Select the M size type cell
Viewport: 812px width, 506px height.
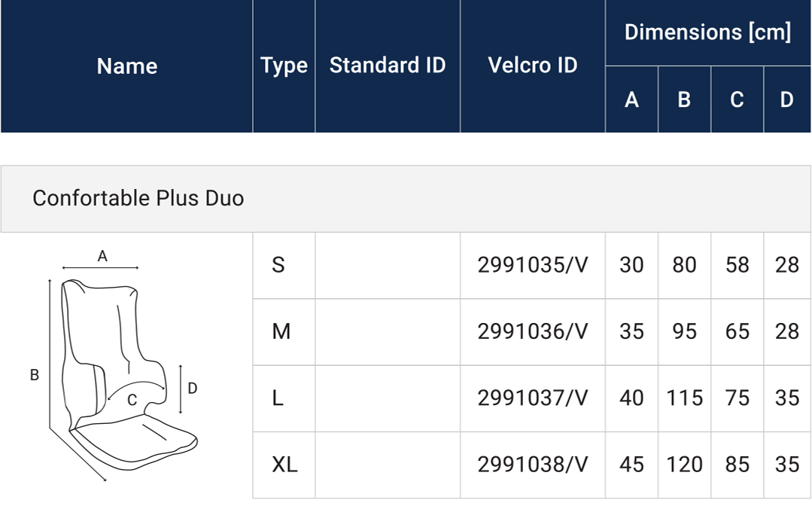[281, 331]
